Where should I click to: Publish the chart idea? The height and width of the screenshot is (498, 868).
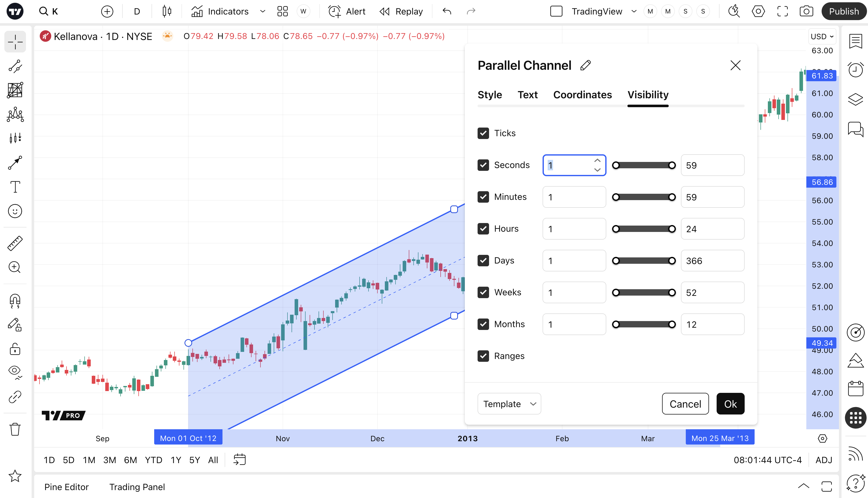[x=844, y=11]
